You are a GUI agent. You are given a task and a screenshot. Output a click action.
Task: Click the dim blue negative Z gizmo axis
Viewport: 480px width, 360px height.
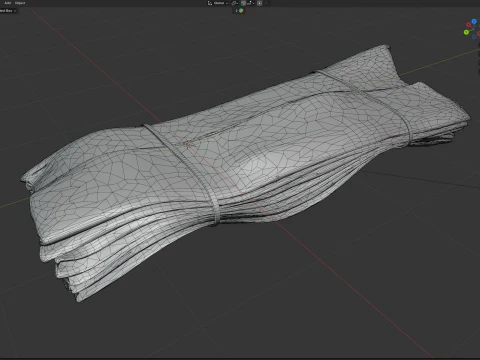474,37
